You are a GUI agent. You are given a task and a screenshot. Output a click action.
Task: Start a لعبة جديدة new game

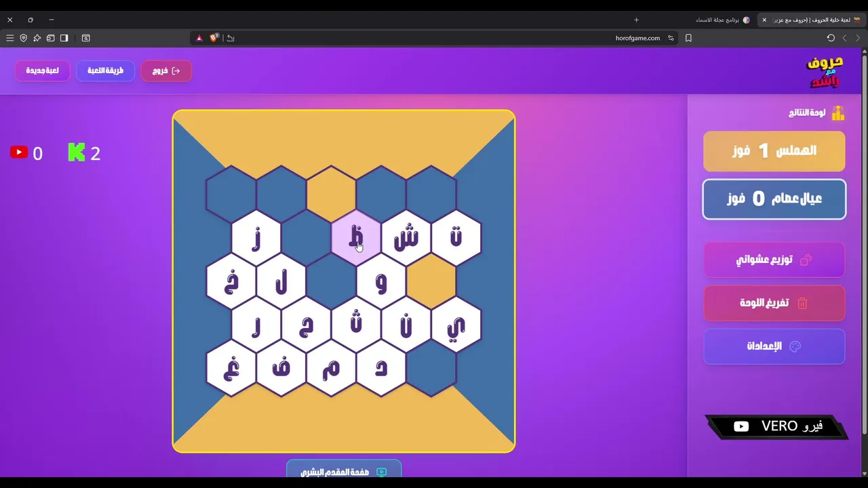point(43,70)
